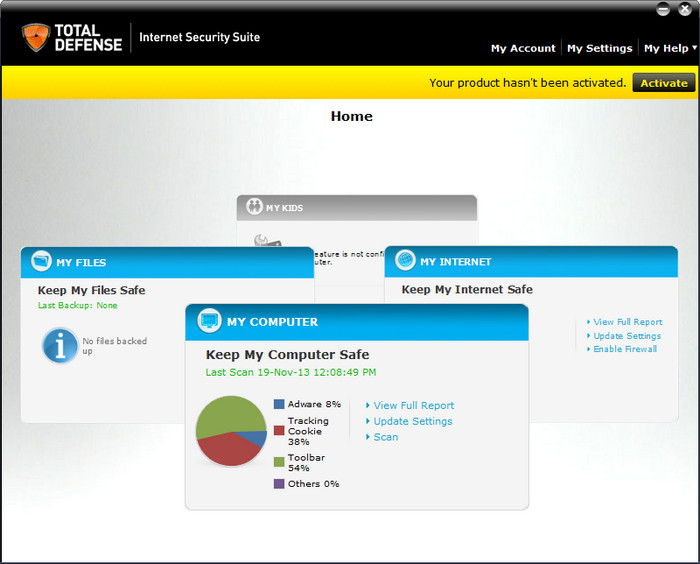Select the My Files panel header

coord(167,262)
